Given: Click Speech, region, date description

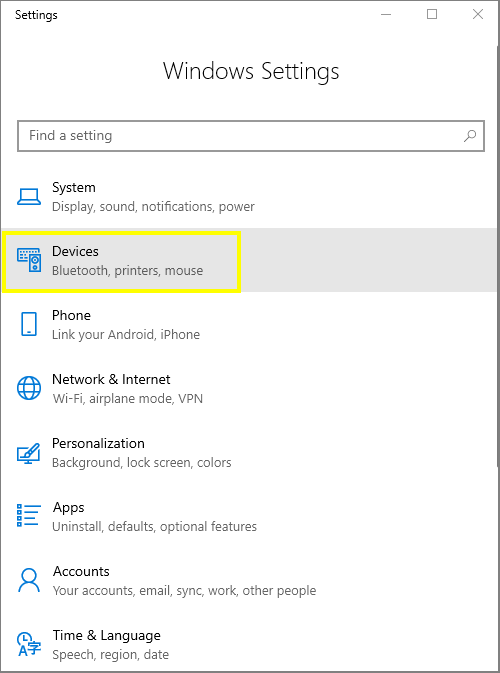Looking at the screenshot, I should (111, 655).
